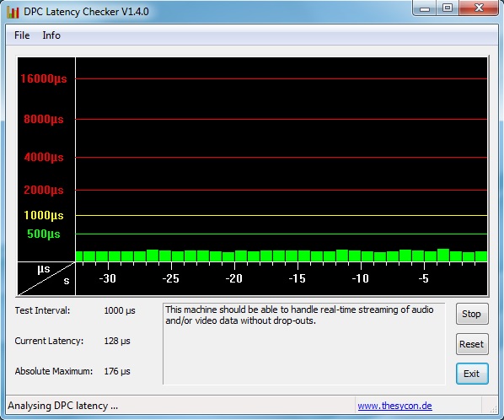Maximize the DPC Latency Checker window

click(448, 8)
